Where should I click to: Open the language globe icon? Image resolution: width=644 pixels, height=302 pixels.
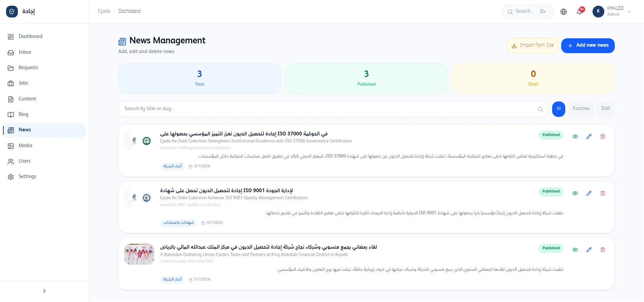coord(564,12)
